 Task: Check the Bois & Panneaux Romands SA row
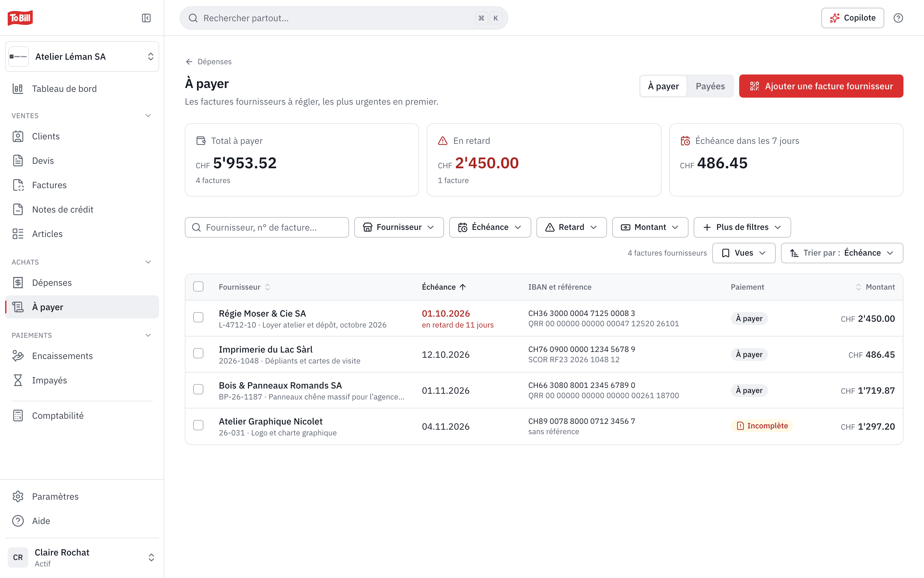[x=198, y=389]
